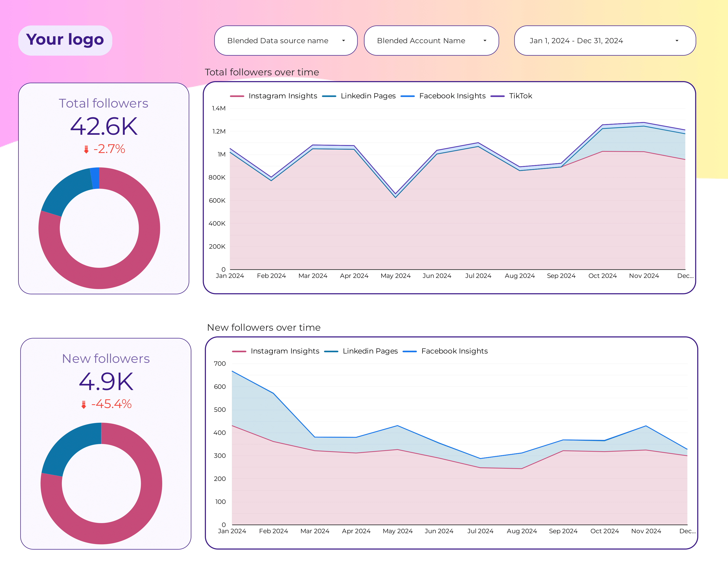
Task: Open the Blended Data source name dropdown
Action: pos(286,40)
